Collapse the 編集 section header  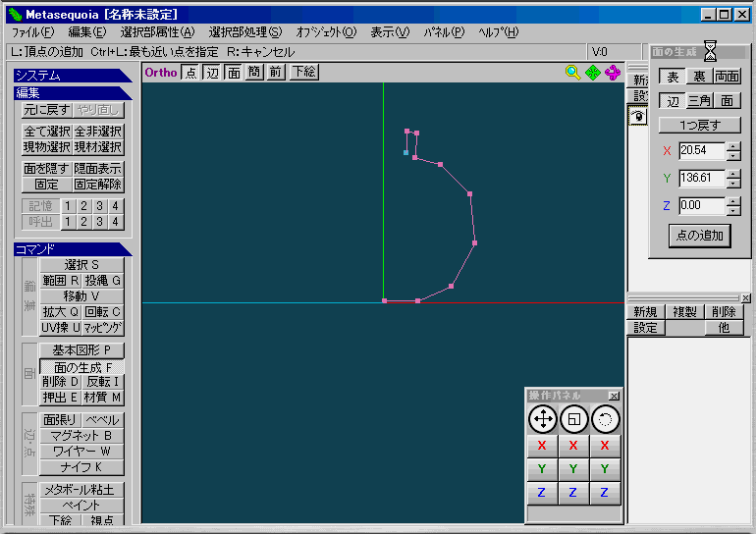(73, 93)
